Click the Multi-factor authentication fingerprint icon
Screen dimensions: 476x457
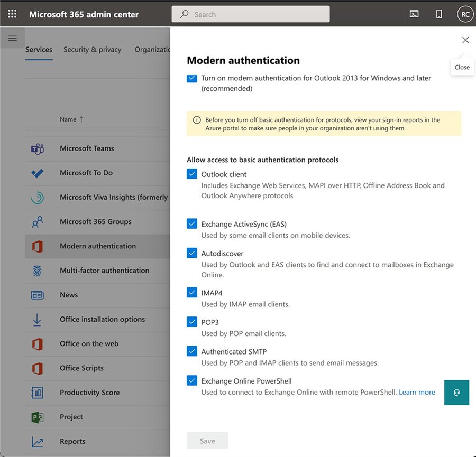click(x=37, y=271)
